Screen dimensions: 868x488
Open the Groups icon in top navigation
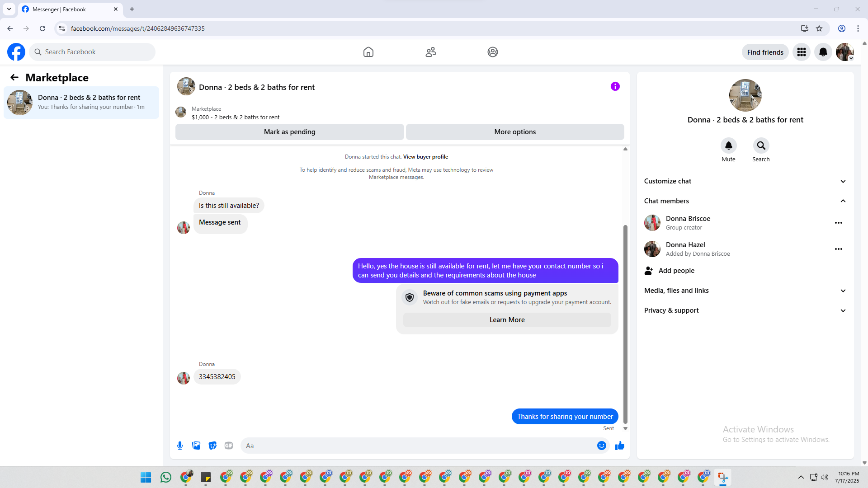(493, 52)
